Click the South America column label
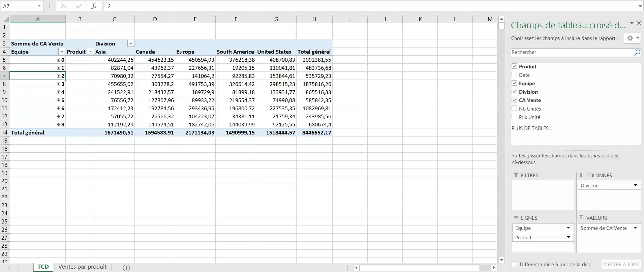This screenshot has height=272, width=644. tap(235, 52)
